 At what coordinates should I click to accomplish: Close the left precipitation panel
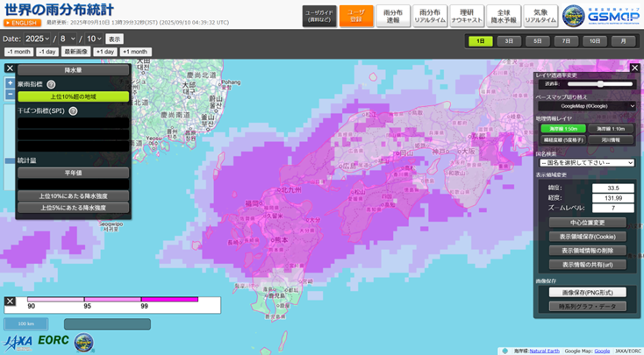pos(10,68)
